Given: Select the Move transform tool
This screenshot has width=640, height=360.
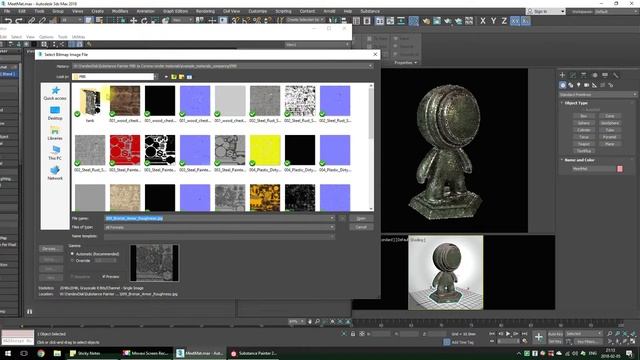Looking at the screenshot, I should 133,20.
